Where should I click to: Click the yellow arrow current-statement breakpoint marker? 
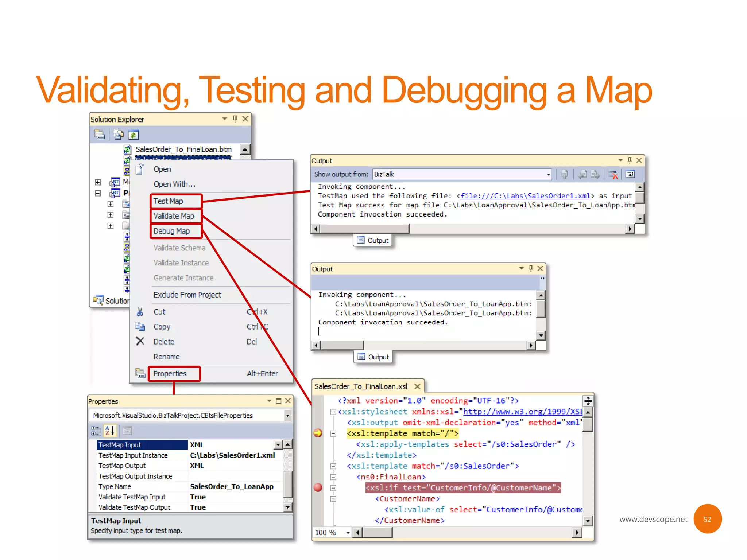(318, 433)
